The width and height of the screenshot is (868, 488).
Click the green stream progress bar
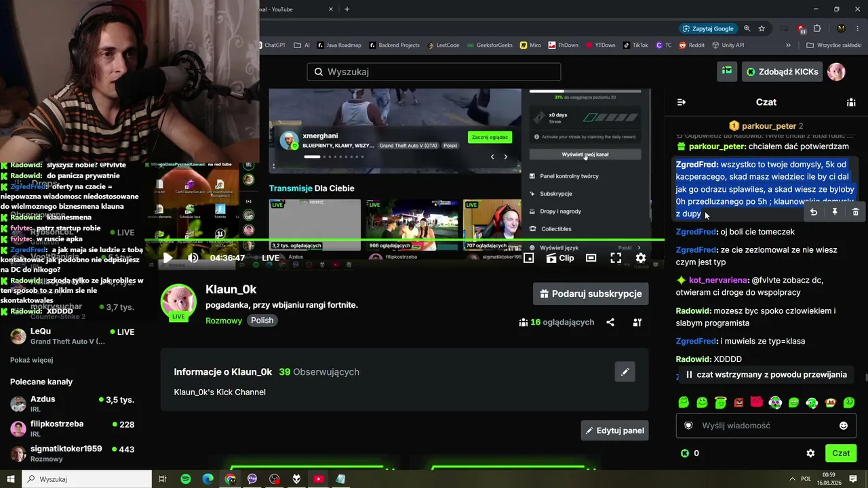(404, 240)
